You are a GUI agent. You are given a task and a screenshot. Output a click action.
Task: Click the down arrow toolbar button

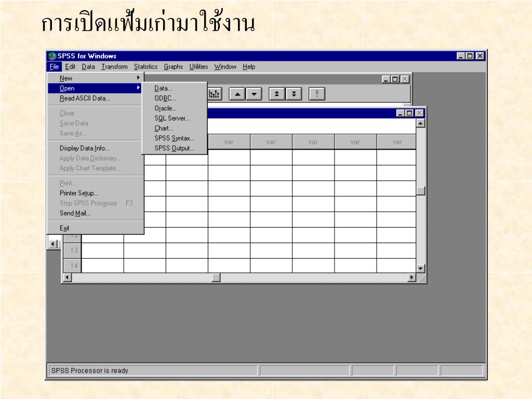point(254,94)
